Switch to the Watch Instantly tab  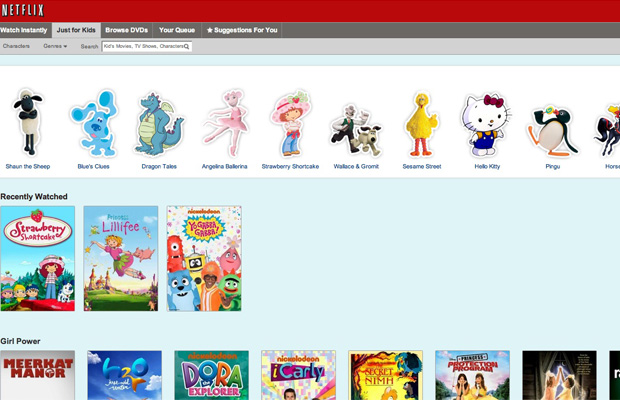(24, 30)
